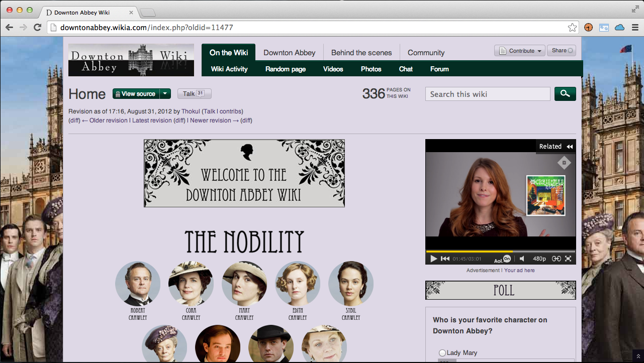Open Mary Crawley's portrait
The width and height of the screenshot is (644, 363).
(244, 284)
